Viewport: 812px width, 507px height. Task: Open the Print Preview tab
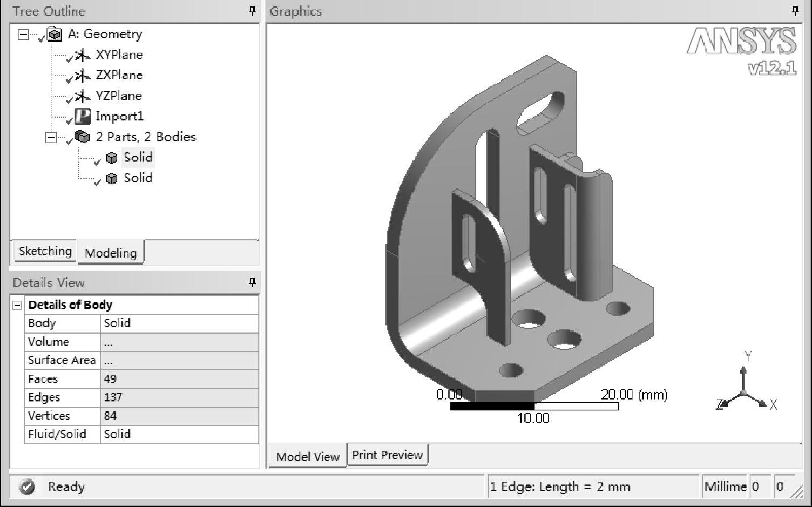[x=387, y=455]
